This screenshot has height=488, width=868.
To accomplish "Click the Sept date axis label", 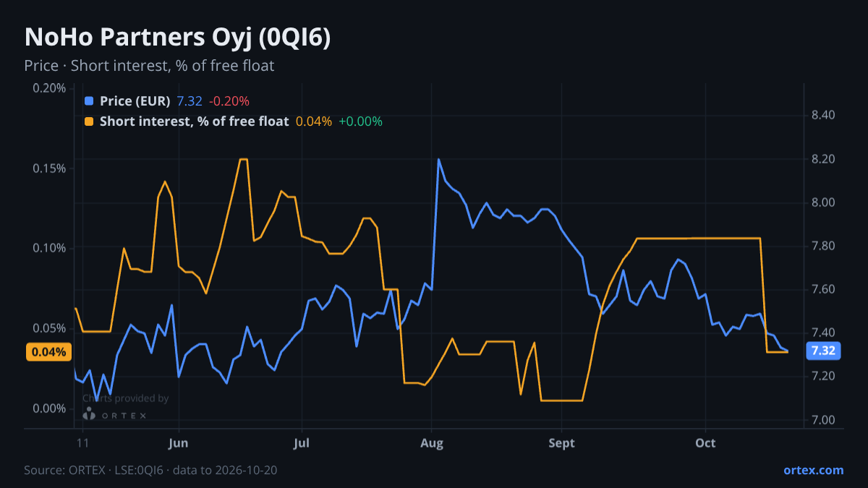I will (x=562, y=442).
